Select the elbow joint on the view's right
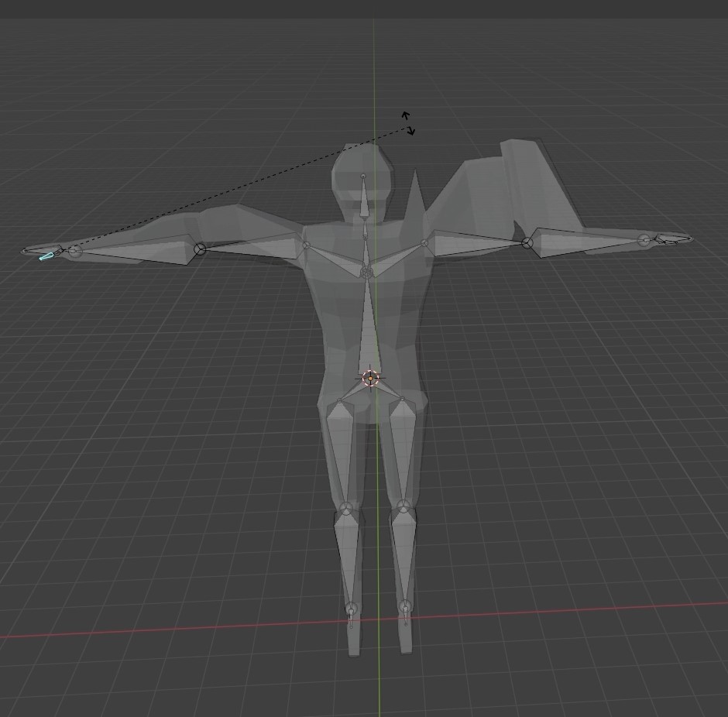 coord(527,242)
